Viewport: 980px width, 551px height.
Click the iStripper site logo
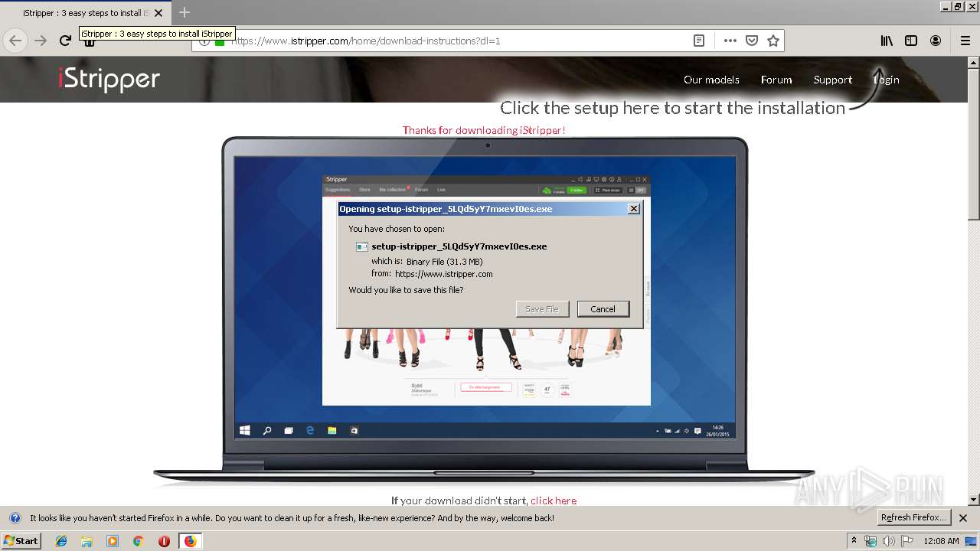(109, 79)
